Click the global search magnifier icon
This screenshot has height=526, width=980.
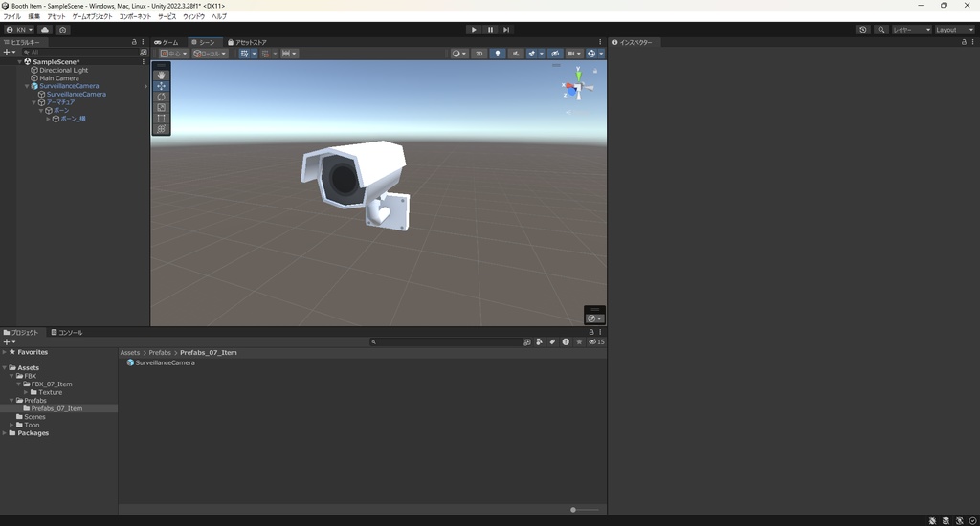[881, 30]
